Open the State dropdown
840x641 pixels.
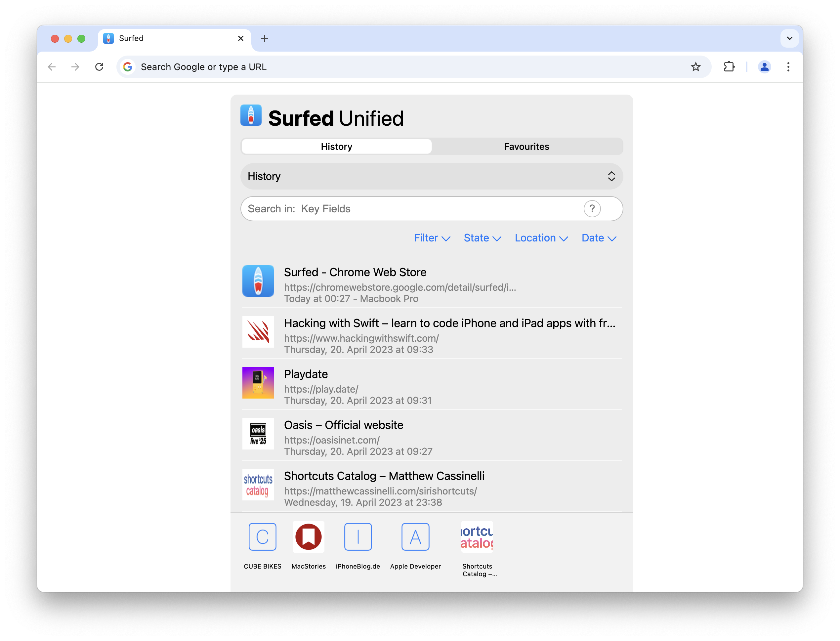pyautogui.click(x=482, y=238)
